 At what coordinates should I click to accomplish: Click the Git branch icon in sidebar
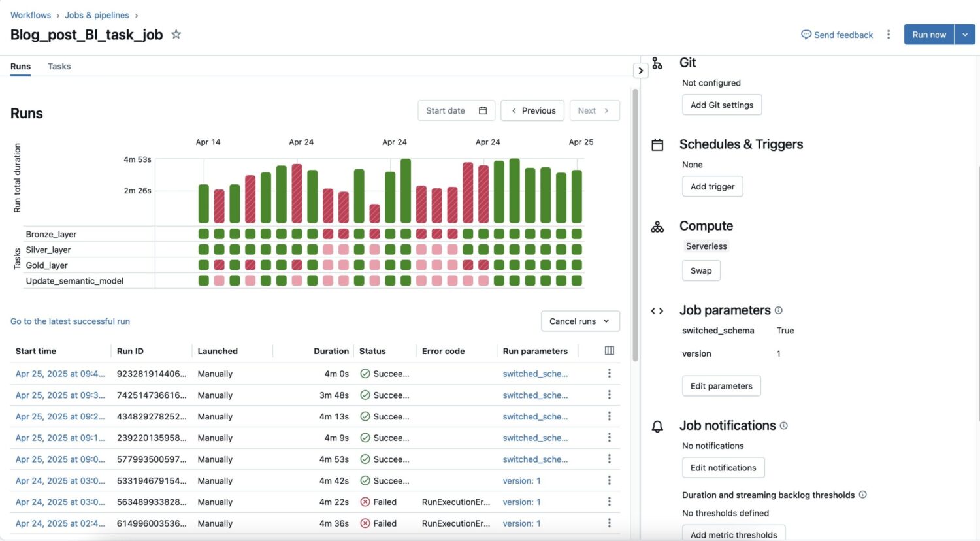click(x=658, y=62)
